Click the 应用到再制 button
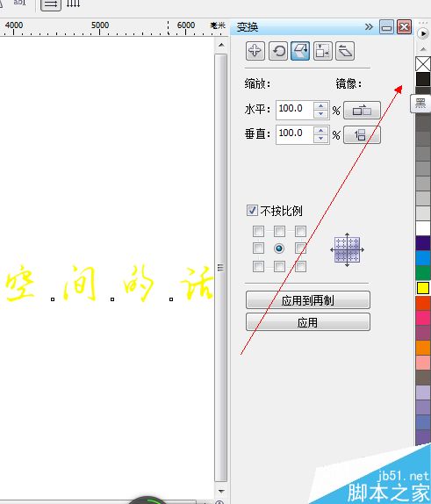Viewport: 431px width, 504px height. click(308, 300)
